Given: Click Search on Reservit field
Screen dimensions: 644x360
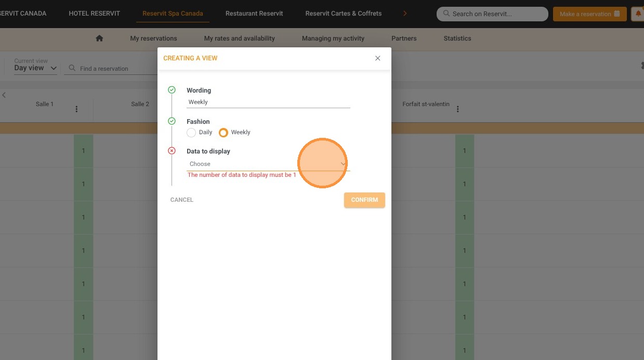Looking at the screenshot, I should click(492, 14).
